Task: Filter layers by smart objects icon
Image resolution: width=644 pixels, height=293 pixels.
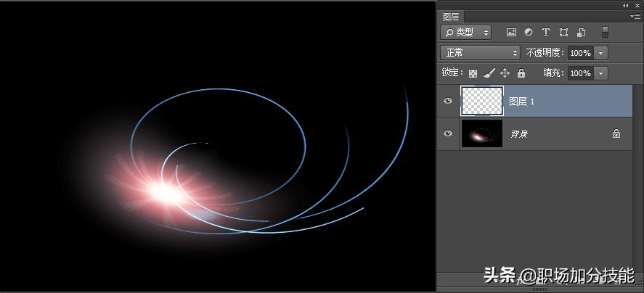Action: tap(581, 33)
